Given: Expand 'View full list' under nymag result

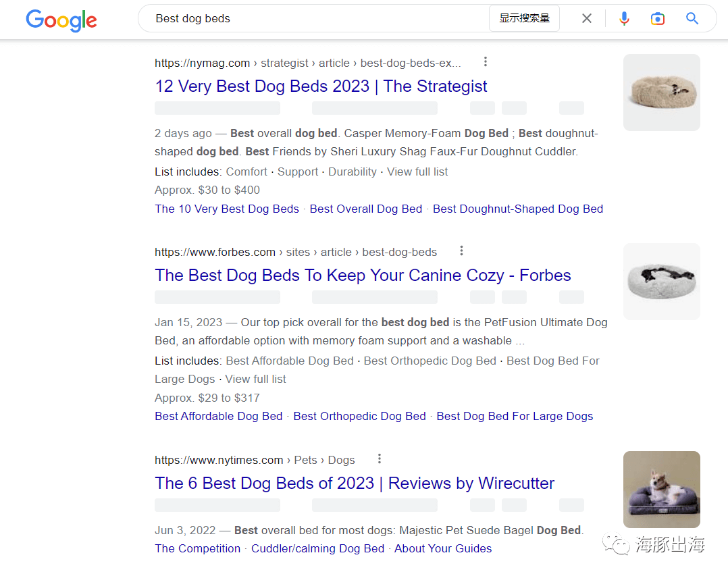Looking at the screenshot, I should (x=417, y=172).
